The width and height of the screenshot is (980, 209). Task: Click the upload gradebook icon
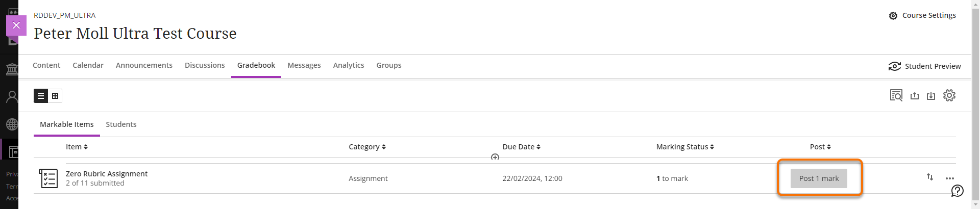click(915, 96)
